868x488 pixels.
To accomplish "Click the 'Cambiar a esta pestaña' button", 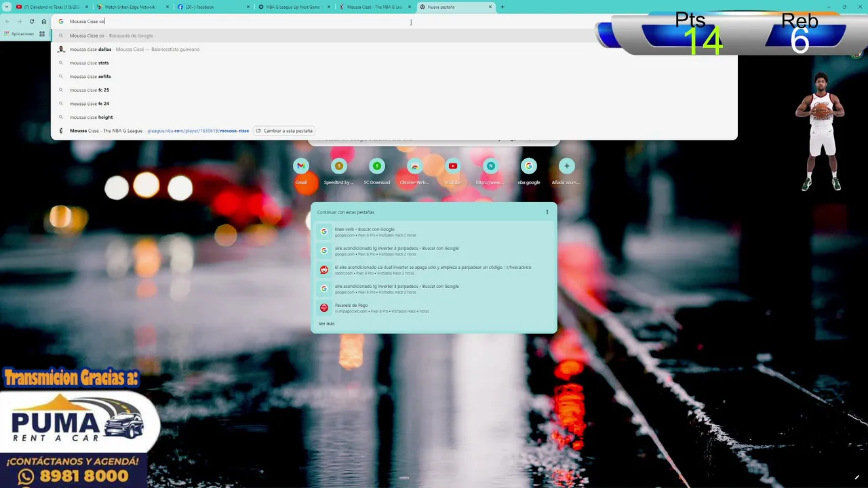I will point(284,131).
